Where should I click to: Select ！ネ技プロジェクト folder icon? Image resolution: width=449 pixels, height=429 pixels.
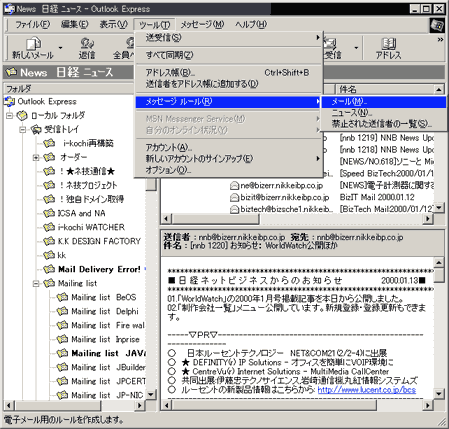[x=49, y=185]
